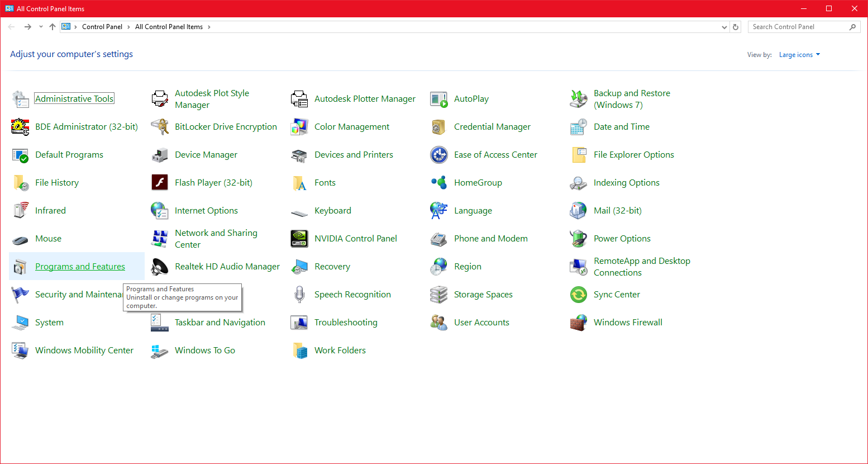Open the NVIDIA Control Panel icon
This screenshot has height=464, width=868.
299,239
